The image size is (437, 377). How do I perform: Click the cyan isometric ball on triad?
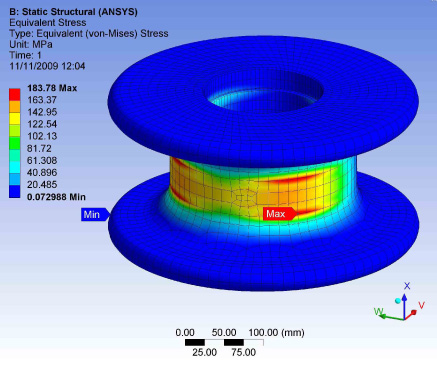(397, 301)
